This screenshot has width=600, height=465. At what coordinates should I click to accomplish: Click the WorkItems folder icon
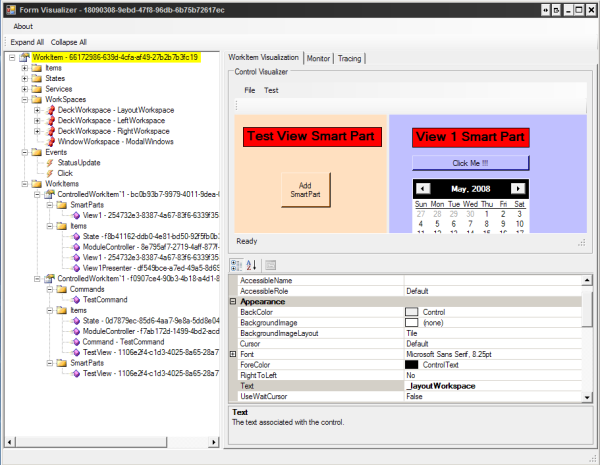coord(37,184)
